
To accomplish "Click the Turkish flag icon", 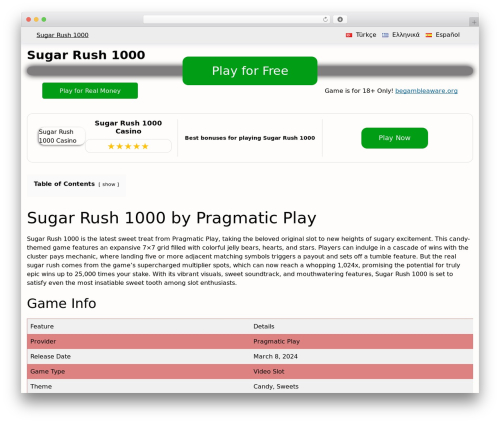I will pos(349,35).
